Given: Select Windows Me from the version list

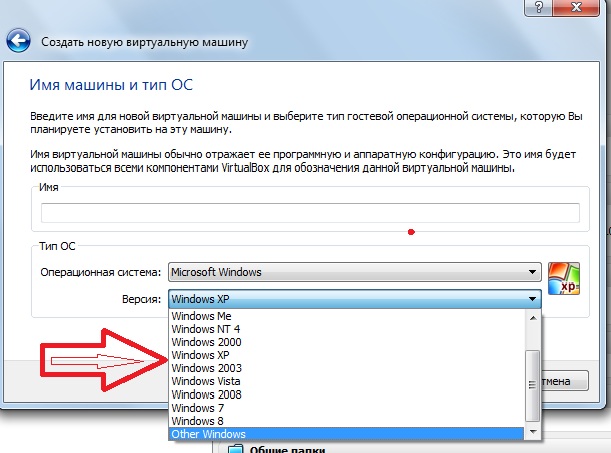Looking at the screenshot, I should tap(196, 316).
